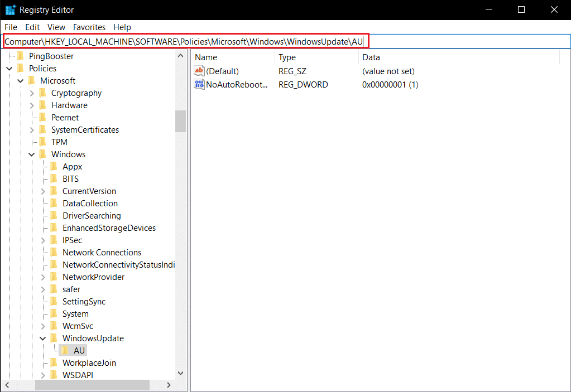Select the (Default) string value icon
Image resolution: width=571 pixels, height=392 pixels.
pos(199,71)
